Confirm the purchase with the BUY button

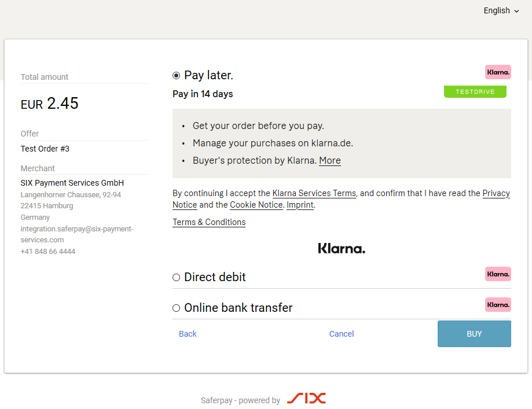click(x=474, y=334)
